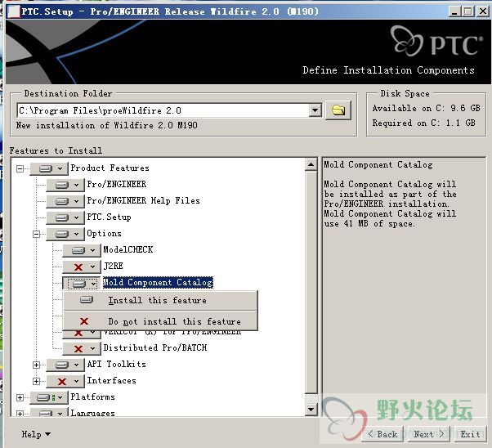Viewport: 492px width, 448px height.
Task: Collapse the Options tree node
Action: 37,234
